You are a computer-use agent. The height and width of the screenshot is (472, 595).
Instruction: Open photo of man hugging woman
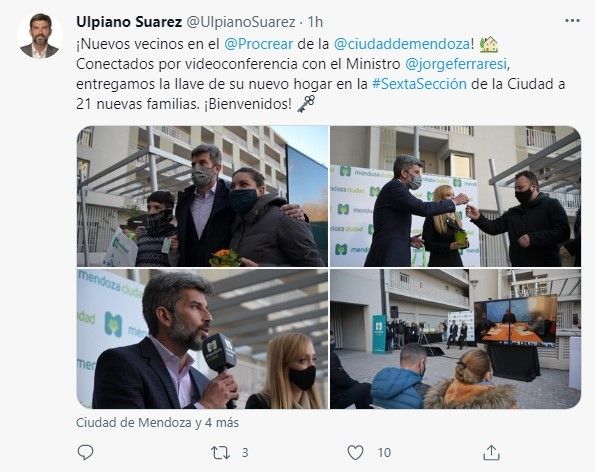pos(202,196)
